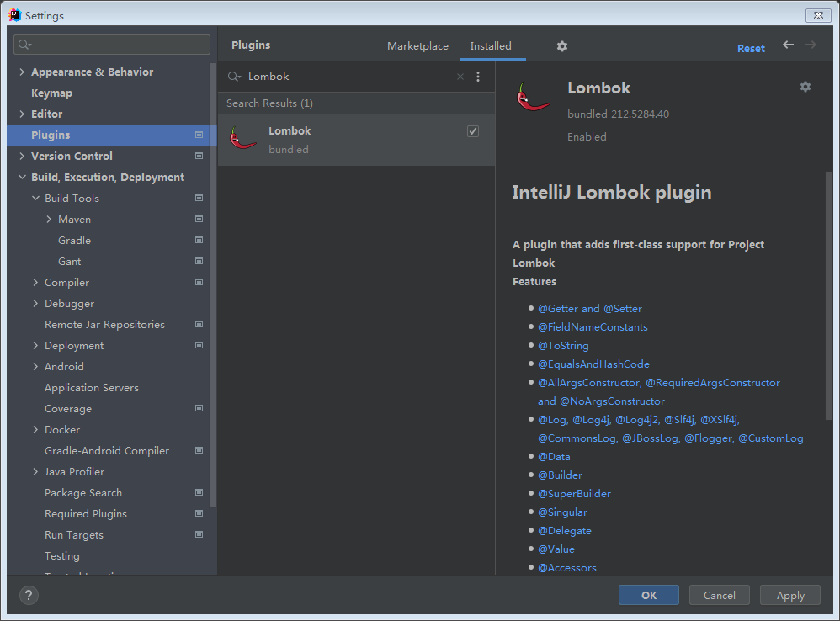Click project-level icon beside Coverage
Screen dimensions: 840x621
tap(199, 408)
